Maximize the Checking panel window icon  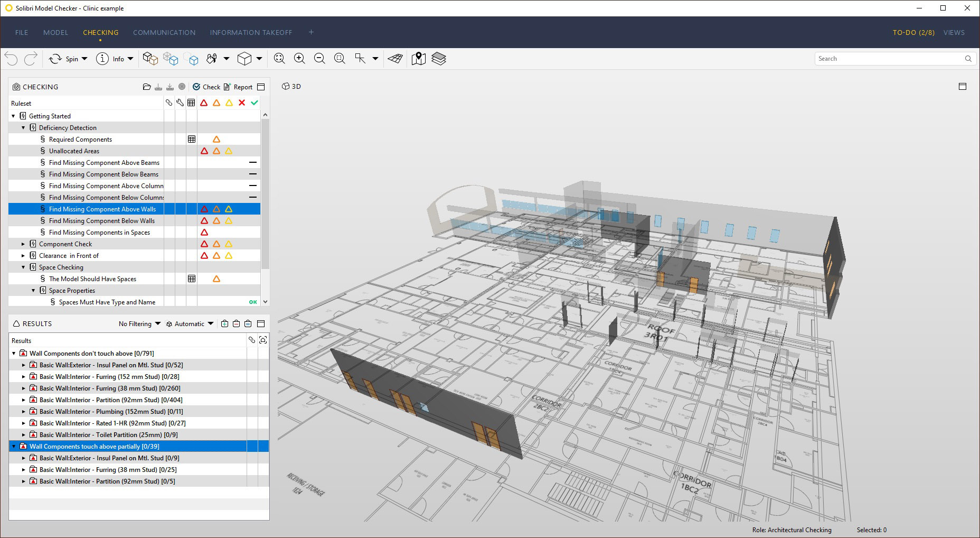click(x=261, y=87)
